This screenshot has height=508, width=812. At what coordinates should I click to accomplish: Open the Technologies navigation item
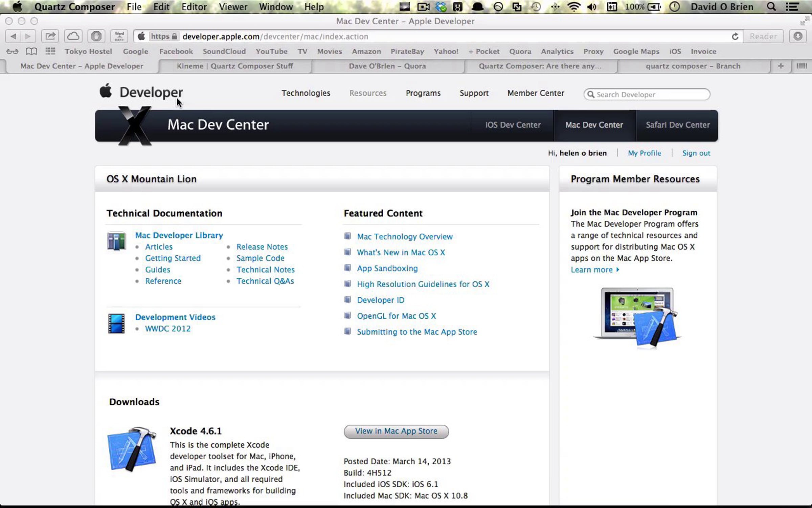tap(306, 93)
